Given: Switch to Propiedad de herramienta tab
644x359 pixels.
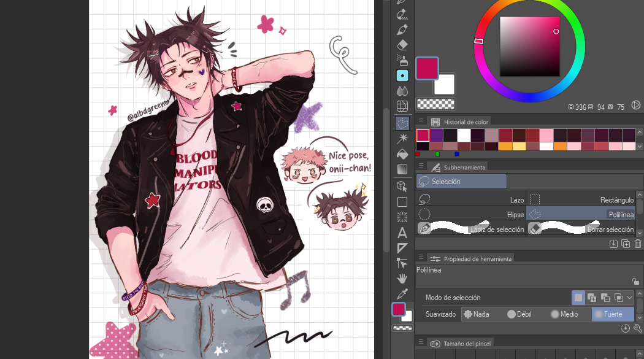Looking at the screenshot, I should [470, 259].
